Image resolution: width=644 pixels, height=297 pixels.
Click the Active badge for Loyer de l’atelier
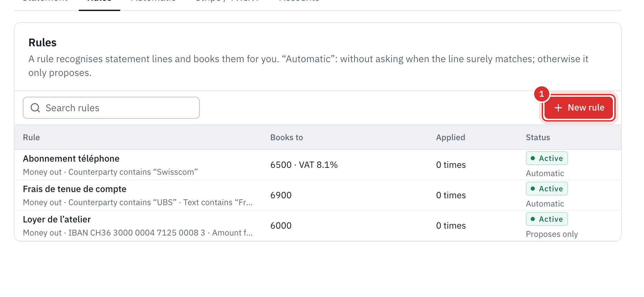pos(547,219)
